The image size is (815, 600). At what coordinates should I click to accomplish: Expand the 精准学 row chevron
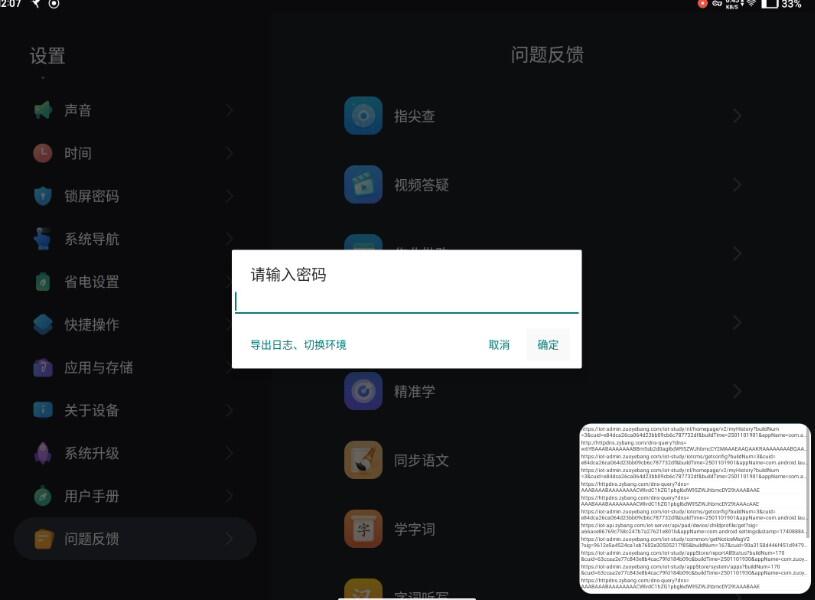pos(737,391)
